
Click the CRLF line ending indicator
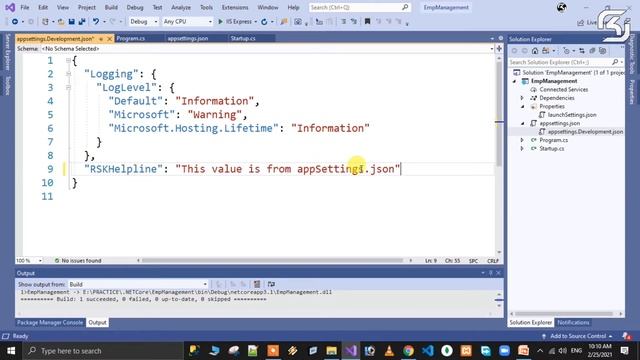(493, 260)
